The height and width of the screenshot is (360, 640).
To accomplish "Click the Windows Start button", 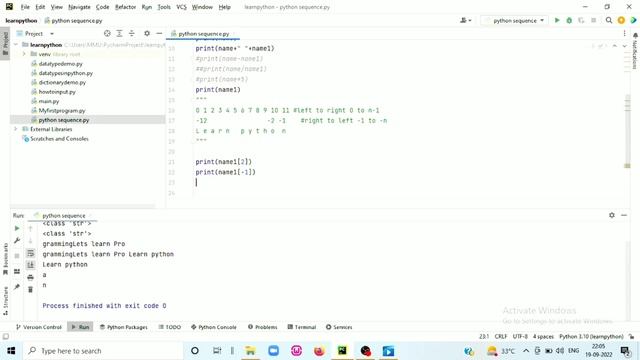I will (11, 351).
